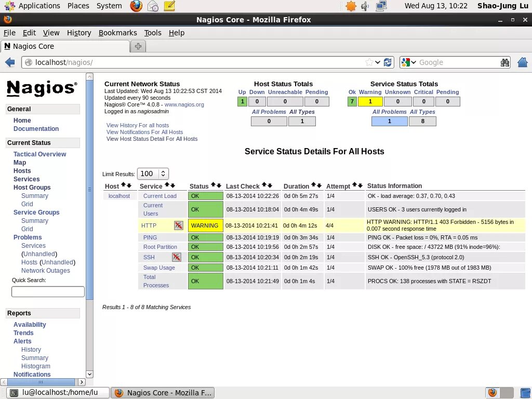Click green Up host count box
This screenshot has height=399, width=532.
point(242,101)
